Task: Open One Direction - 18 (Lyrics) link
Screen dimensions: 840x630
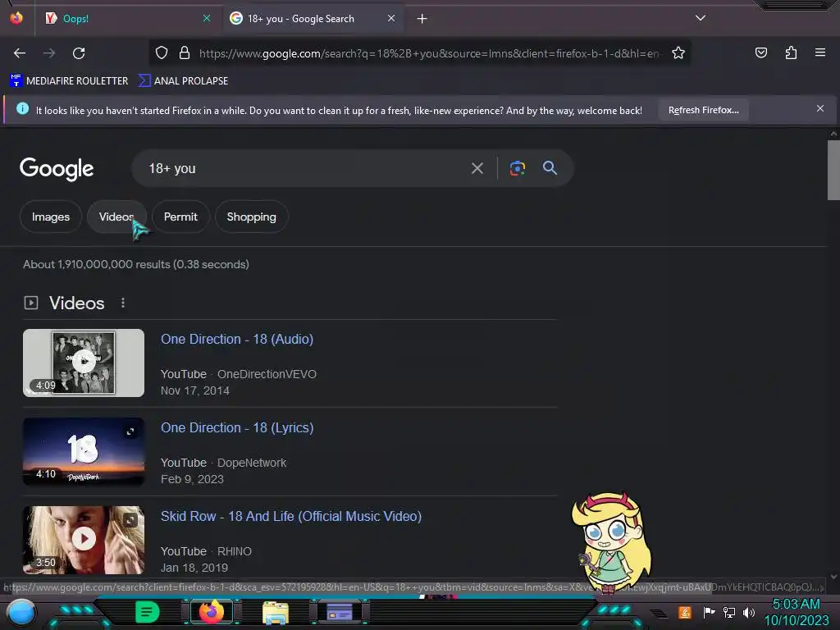Action: (x=237, y=427)
